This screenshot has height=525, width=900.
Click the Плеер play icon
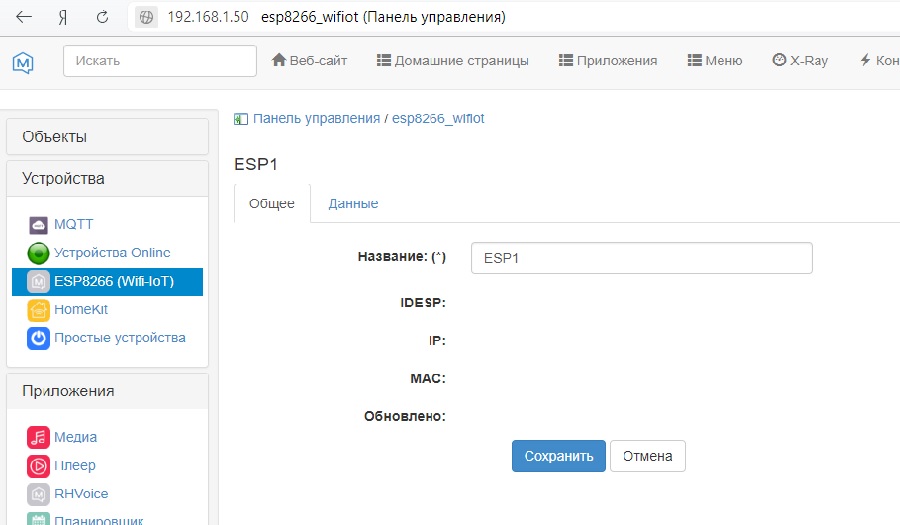point(38,465)
